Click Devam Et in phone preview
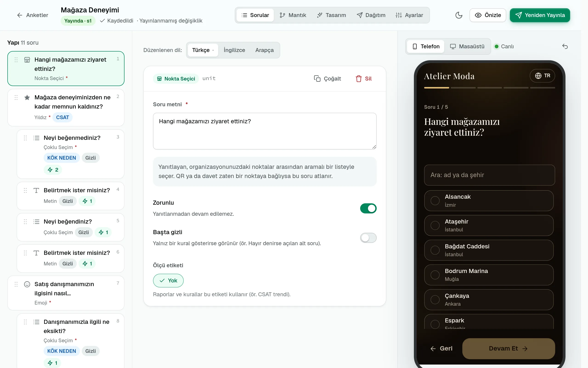The image size is (588, 368). click(x=508, y=348)
